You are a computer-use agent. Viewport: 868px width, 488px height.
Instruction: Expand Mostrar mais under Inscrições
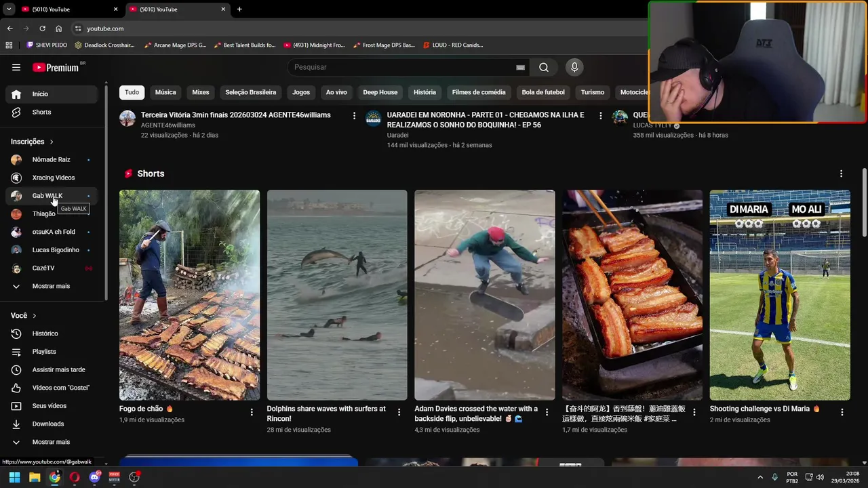click(52, 286)
